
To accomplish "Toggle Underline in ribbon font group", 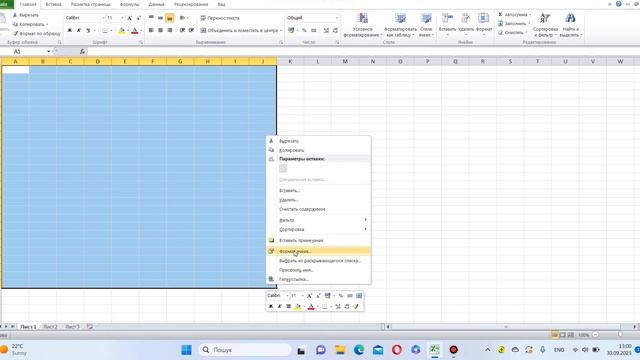I will pyautogui.click(x=88, y=31).
